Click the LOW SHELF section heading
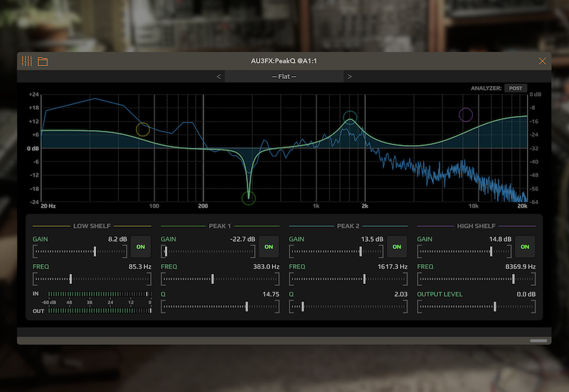 point(92,226)
